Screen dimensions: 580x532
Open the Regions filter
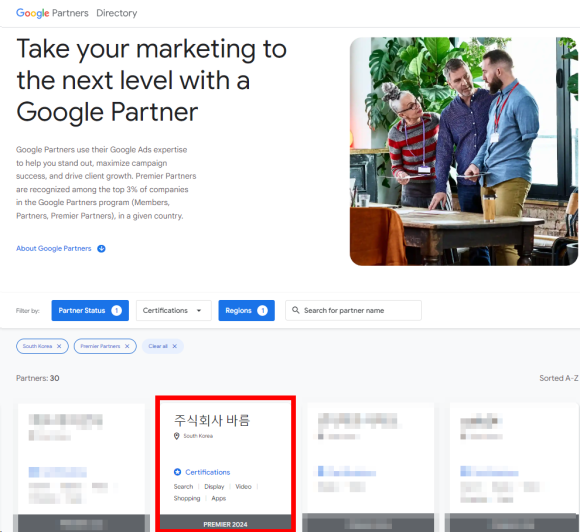(x=246, y=310)
